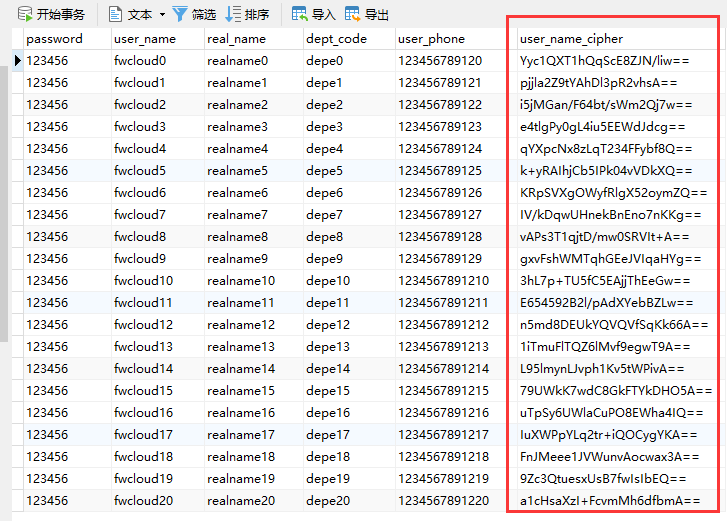
Task: Select the current row indicator arrow
Action: tap(18, 61)
